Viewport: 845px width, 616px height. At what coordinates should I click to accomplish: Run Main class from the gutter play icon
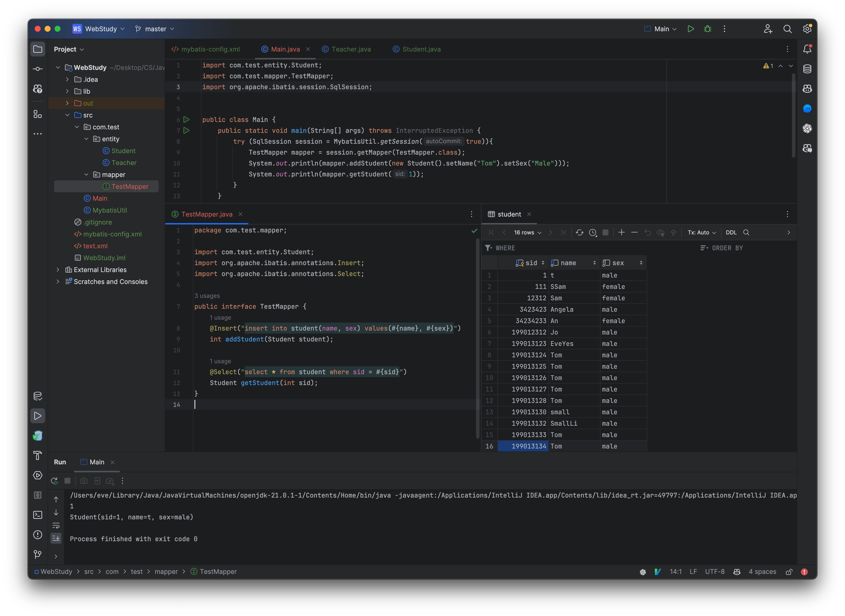(x=186, y=120)
